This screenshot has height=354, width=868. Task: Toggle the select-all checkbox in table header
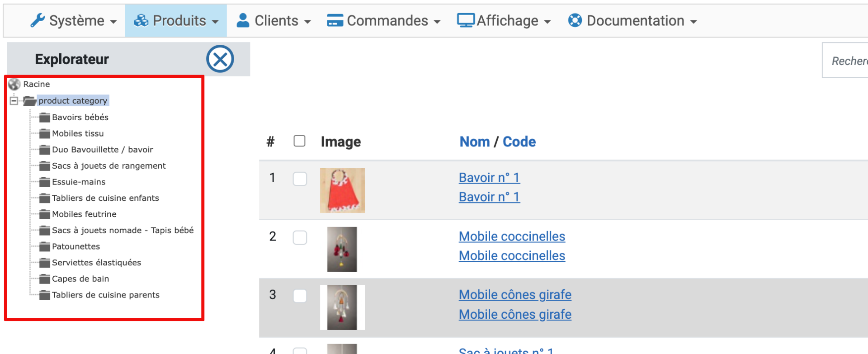(299, 141)
